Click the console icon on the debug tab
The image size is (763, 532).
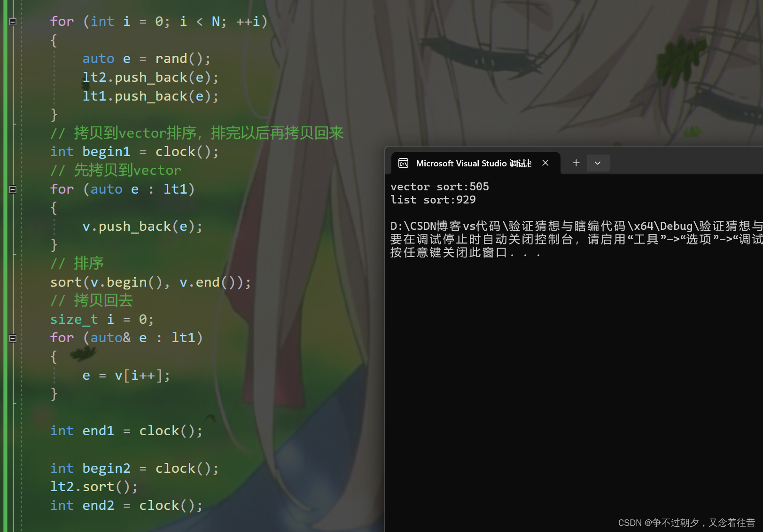point(404,163)
